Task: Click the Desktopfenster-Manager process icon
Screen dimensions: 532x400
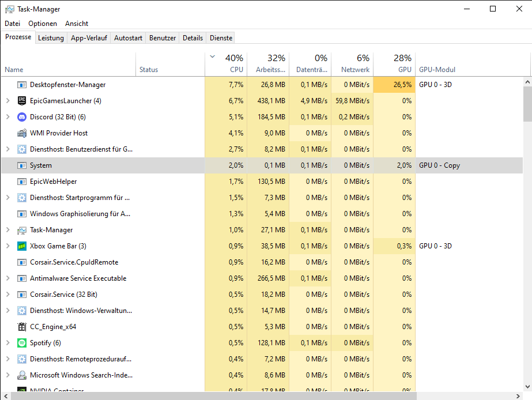Action: click(x=22, y=85)
